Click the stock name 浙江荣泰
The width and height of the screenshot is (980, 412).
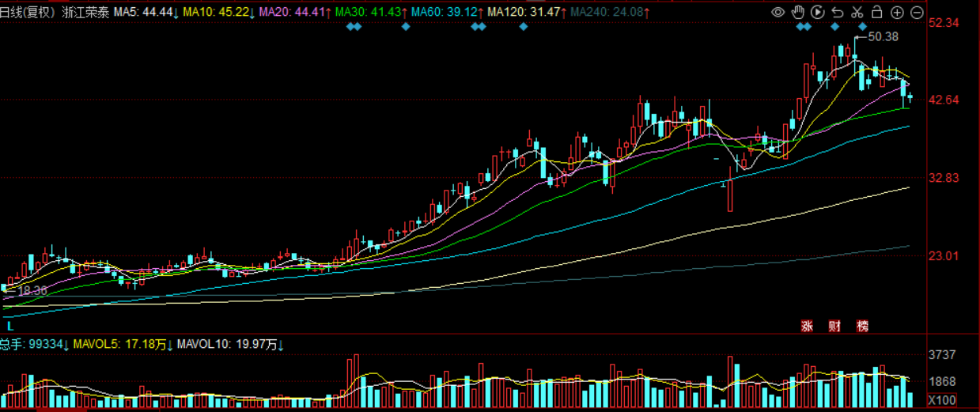click(86, 13)
